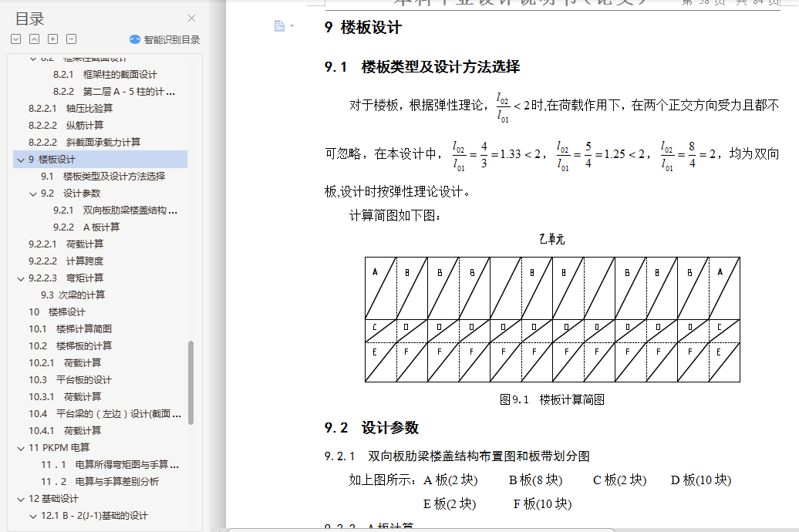Click the text D 板(10 块)
The image size is (799, 532).
pyautogui.click(x=700, y=480)
